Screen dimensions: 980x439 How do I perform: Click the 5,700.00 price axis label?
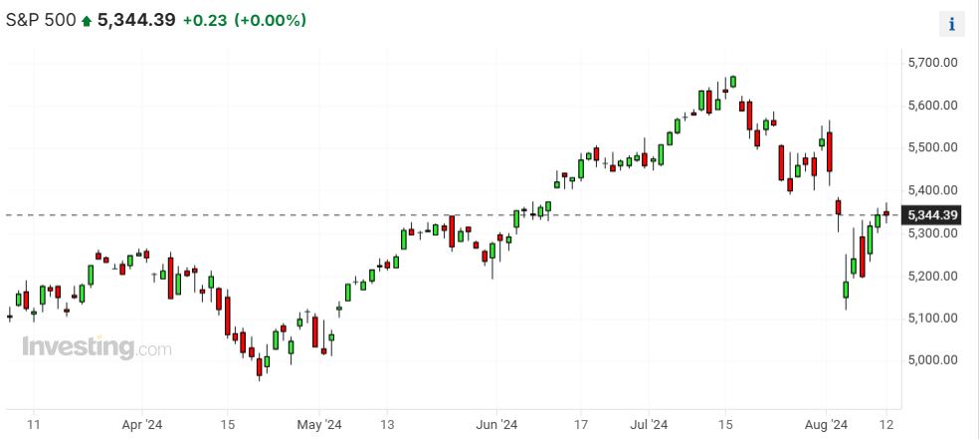(932, 63)
